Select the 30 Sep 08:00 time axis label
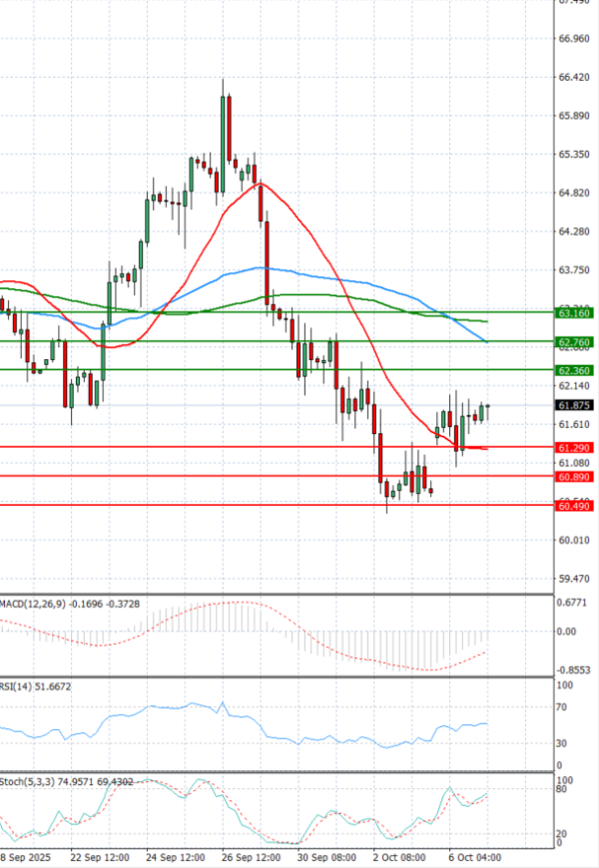 pyautogui.click(x=325, y=857)
